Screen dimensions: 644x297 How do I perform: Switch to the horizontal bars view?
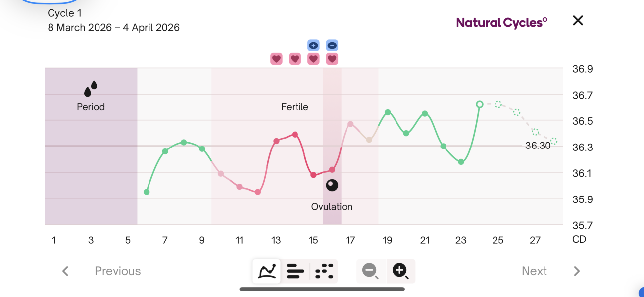295,271
